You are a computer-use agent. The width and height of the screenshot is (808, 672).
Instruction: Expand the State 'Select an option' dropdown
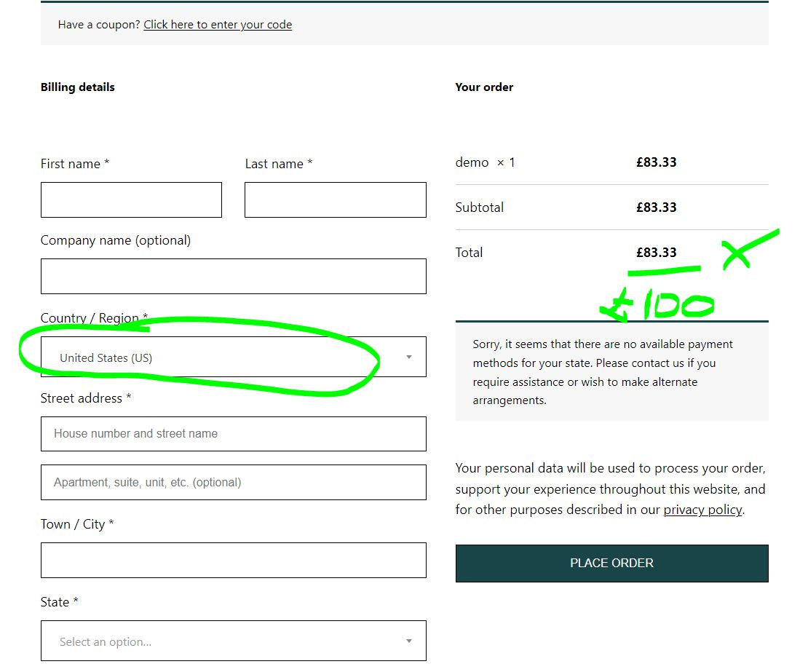pyautogui.click(x=234, y=641)
